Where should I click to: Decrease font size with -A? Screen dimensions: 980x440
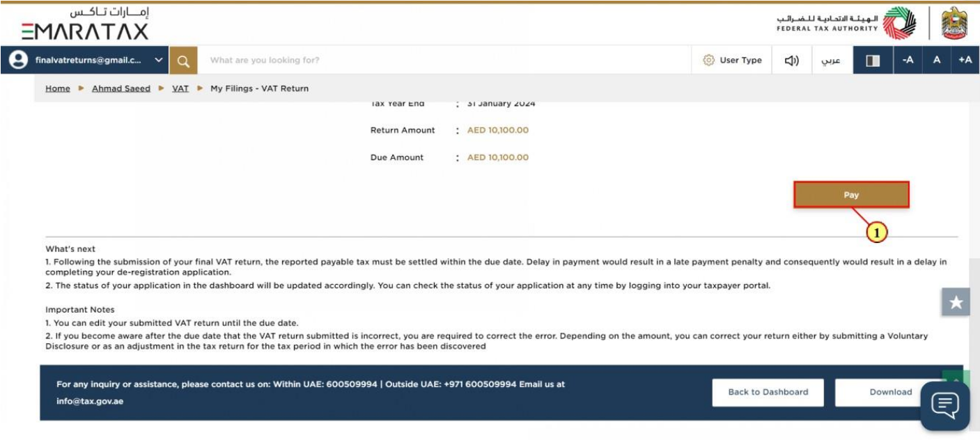(908, 61)
